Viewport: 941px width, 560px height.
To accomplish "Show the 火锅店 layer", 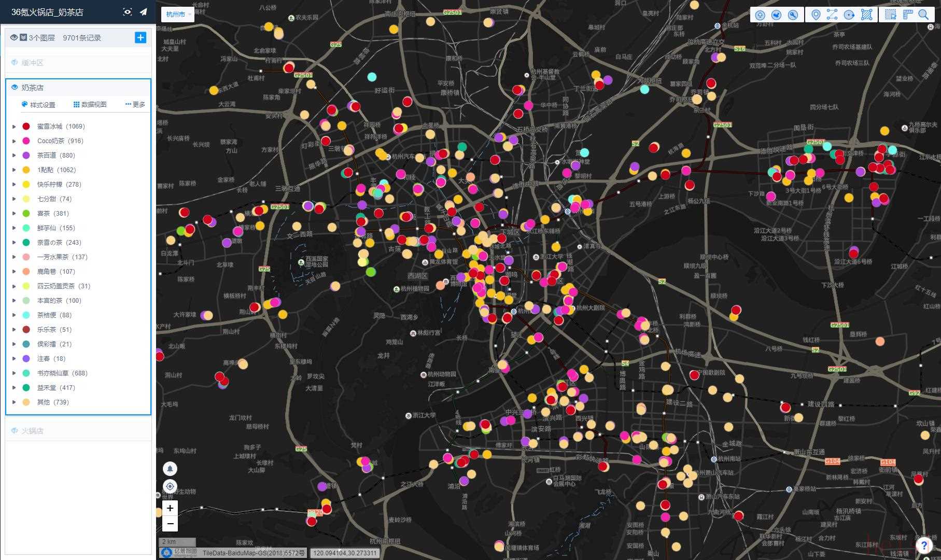I will [15, 431].
